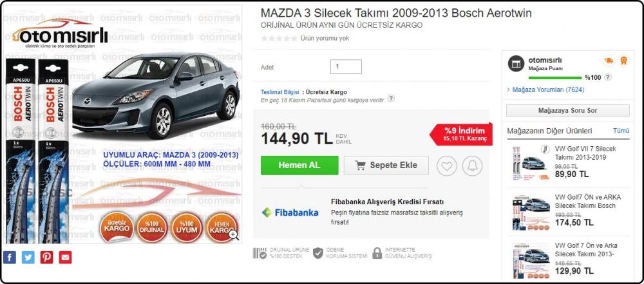The width and height of the screenshot is (644, 284).
Task: Add product to favorites heart icon
Action: pyautogui.click(x=446, y=166)
